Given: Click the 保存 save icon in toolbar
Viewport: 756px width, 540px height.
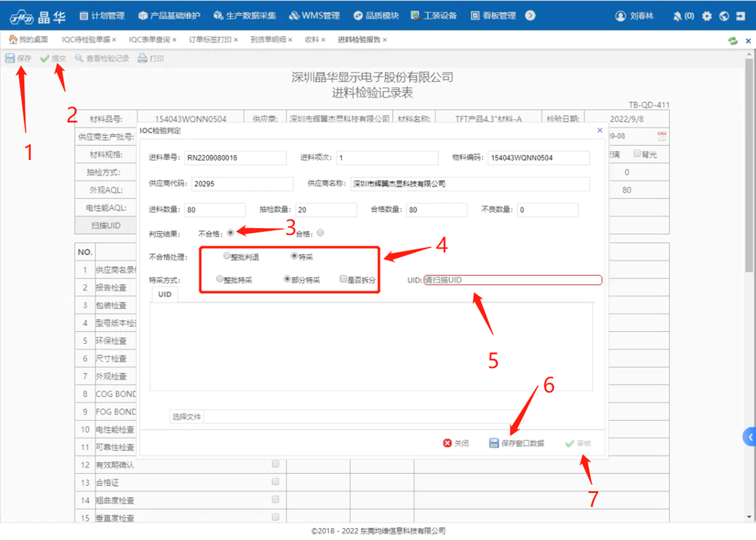Looking at the screenshot, I should coord(11,58).
